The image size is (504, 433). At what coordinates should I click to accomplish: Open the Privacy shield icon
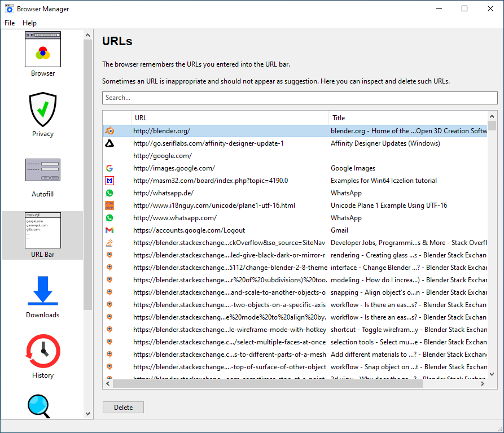click(43, 110)
